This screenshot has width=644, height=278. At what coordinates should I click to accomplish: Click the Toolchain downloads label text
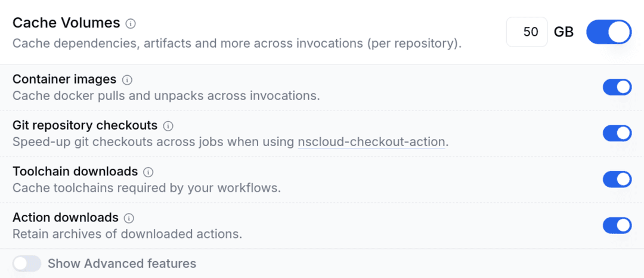coord(75,171)
